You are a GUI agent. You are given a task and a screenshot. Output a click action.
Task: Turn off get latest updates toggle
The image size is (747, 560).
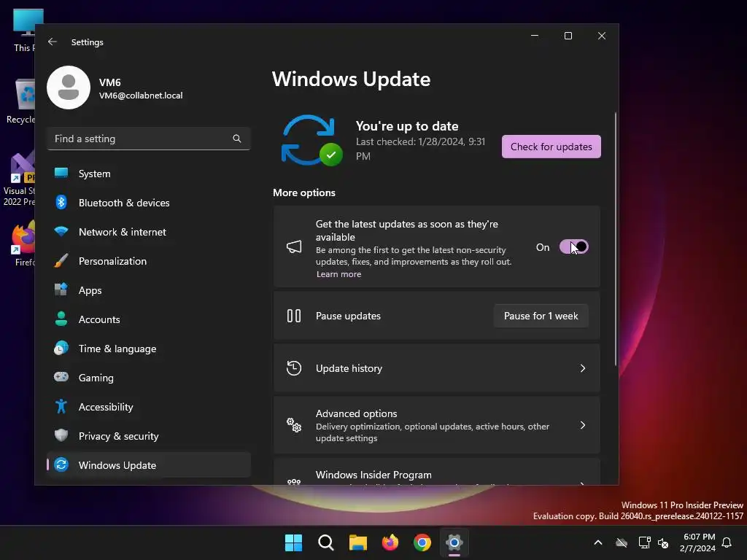573,246
